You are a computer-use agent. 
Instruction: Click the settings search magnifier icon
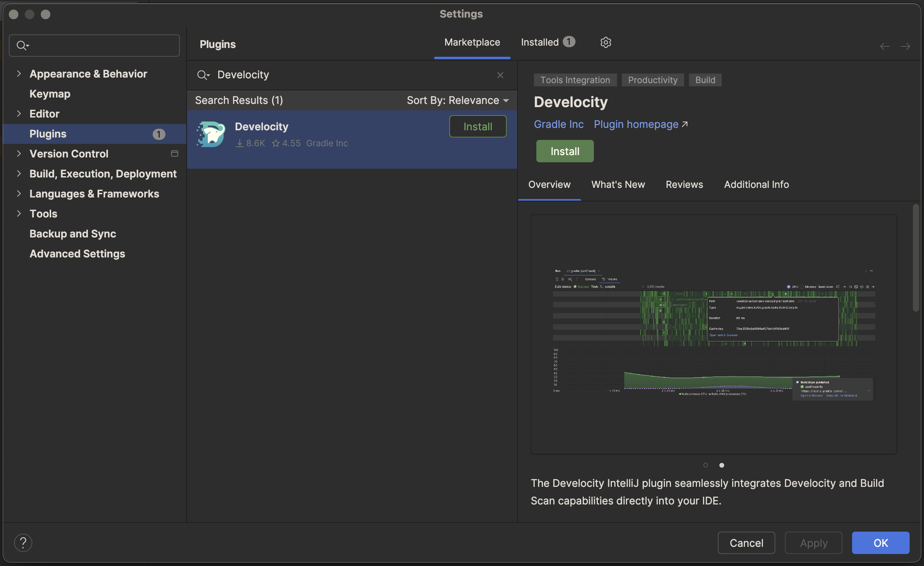22,46
